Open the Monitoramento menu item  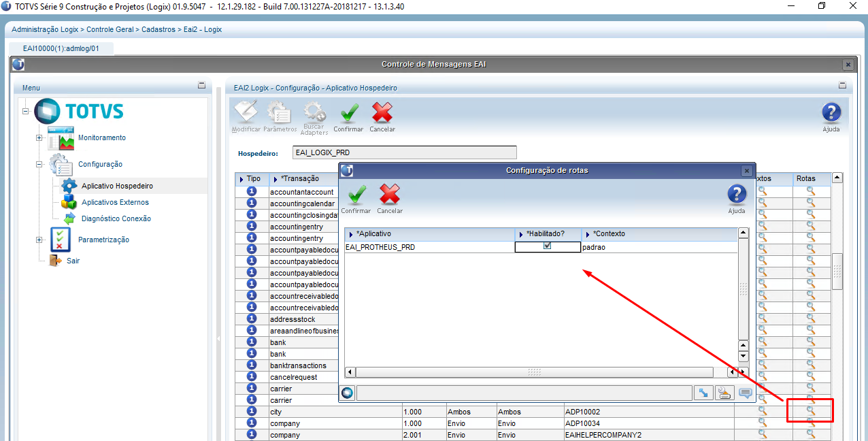coord(102,137)
